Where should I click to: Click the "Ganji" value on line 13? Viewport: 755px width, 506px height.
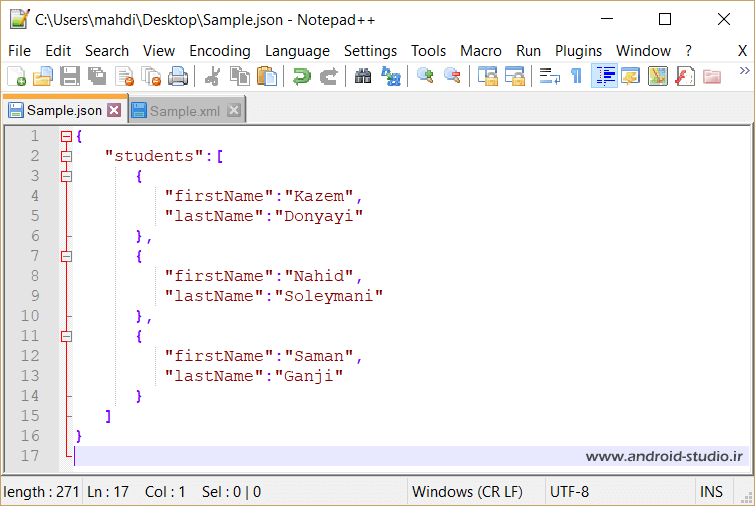309,376
